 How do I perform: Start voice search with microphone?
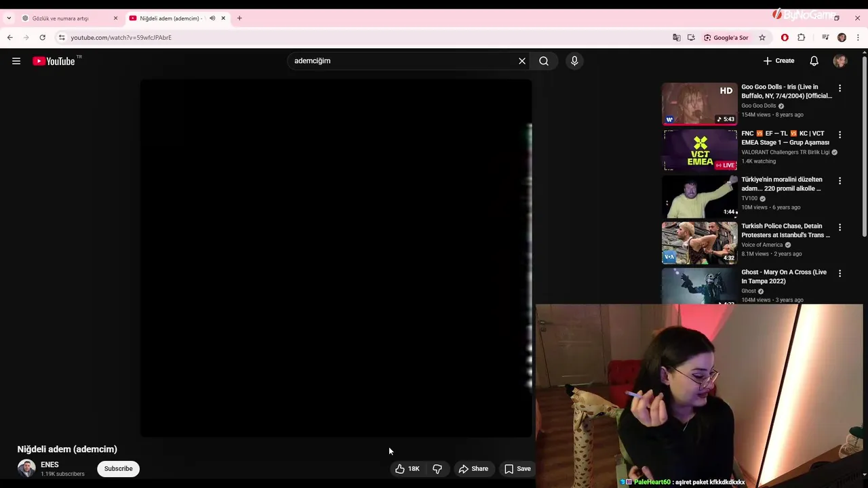[574, 61]
